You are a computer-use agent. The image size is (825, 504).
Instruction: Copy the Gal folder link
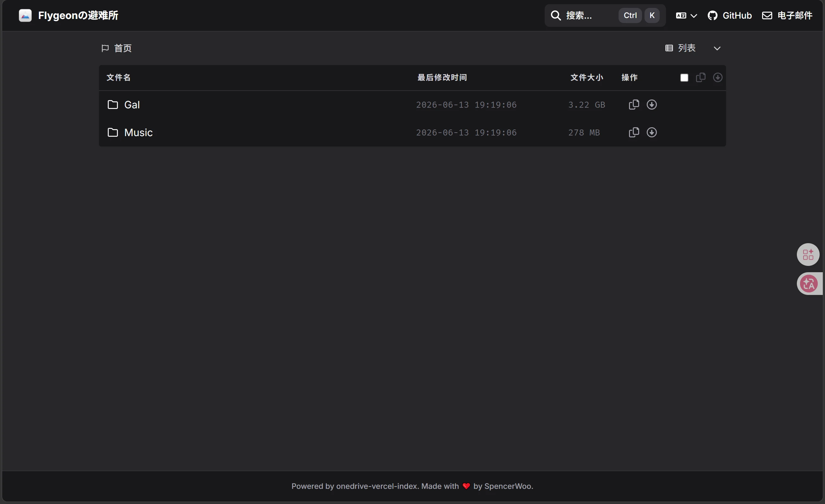634,105
